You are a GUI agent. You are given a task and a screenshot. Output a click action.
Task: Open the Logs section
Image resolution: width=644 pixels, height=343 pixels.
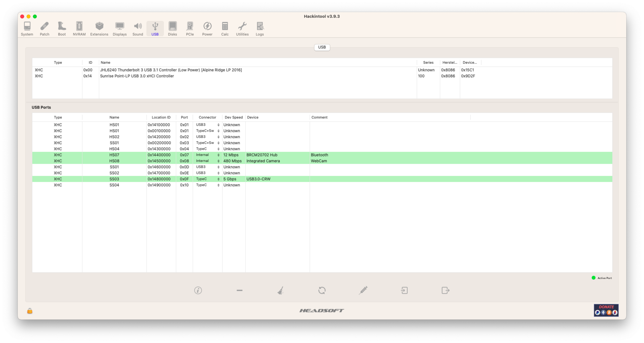(260, 29)
